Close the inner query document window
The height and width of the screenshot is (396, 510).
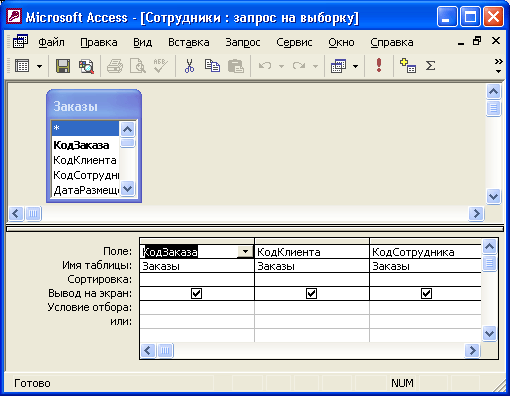[496, 41]
